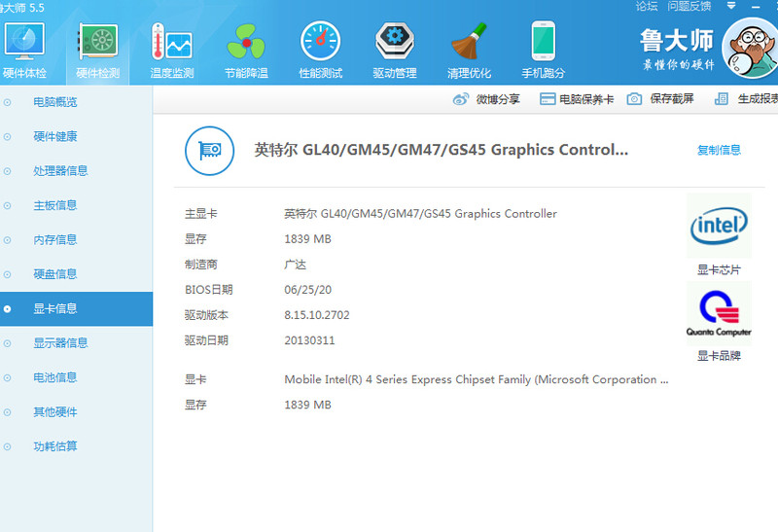Click the GL40/GM45 Graphics Control heading
This screenshot has height=532, width=778.
click(x=442, y=150)
